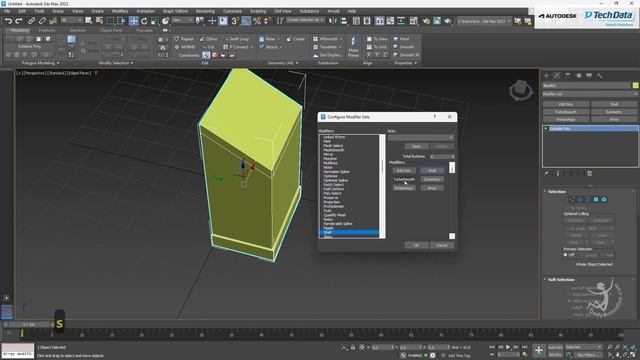Expand the Geometry (All) ribbon panel
Image resolution: width=640 pixels, height=360 pixels.
coord(283,63)
